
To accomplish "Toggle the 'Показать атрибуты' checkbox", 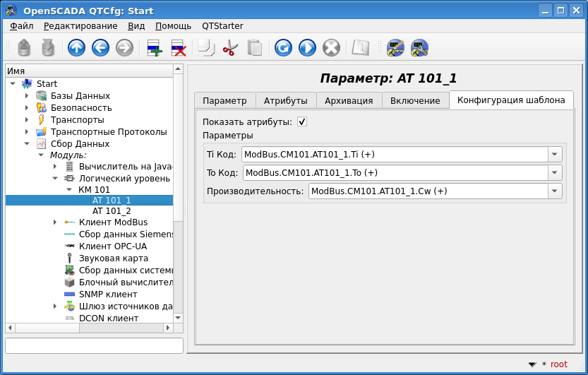I will click(302, 121).
